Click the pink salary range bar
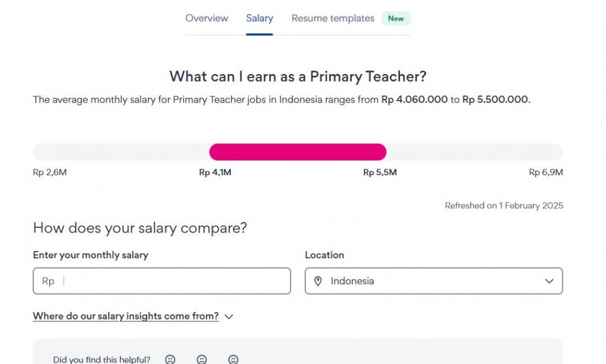 pos(298,152)
